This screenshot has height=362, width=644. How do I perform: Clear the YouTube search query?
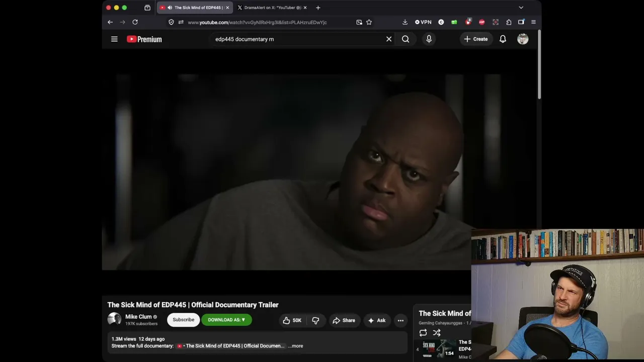(389, 39)
